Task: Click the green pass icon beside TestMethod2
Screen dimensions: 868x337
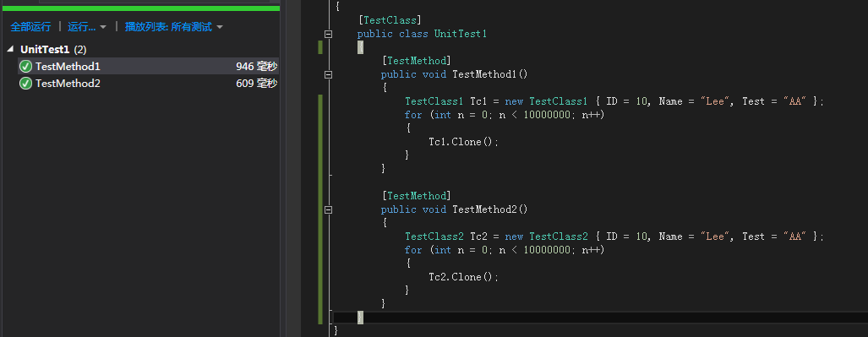Action: pyautogui.click(x=25, y=84)
